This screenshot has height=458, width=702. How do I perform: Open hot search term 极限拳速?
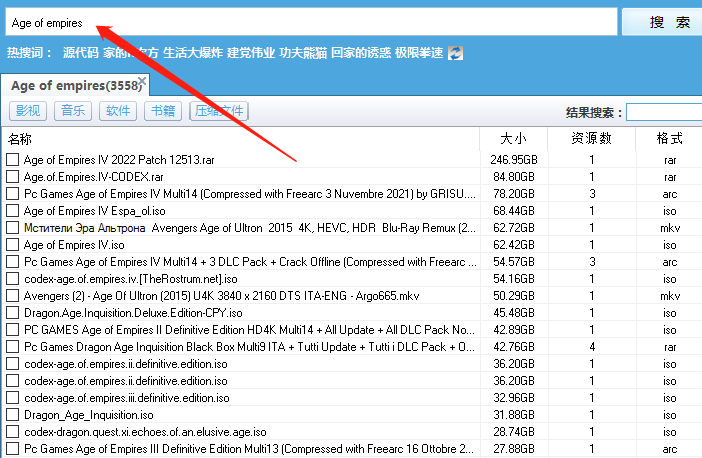(x=419, y=53)
